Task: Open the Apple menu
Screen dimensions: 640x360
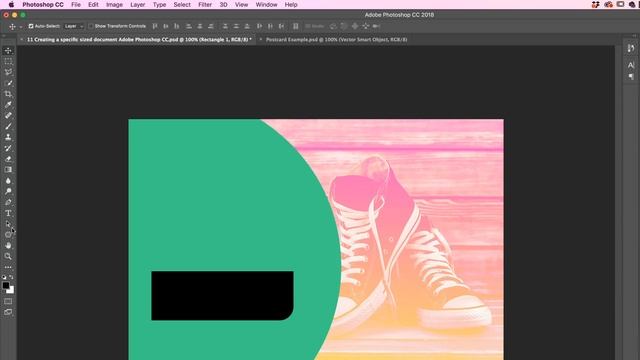Action: pyautogui.click(x=11, y=5)
